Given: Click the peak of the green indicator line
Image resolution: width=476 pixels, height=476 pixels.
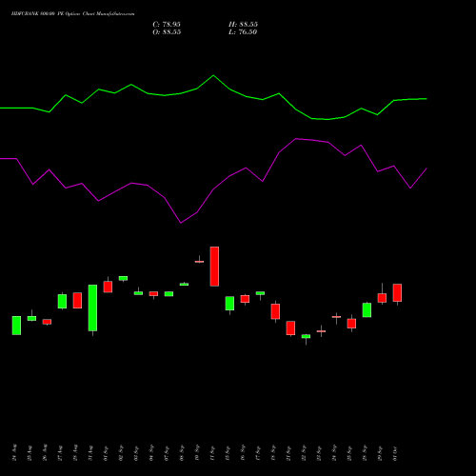Looking at the screenshot, I should tap(213, 75).
